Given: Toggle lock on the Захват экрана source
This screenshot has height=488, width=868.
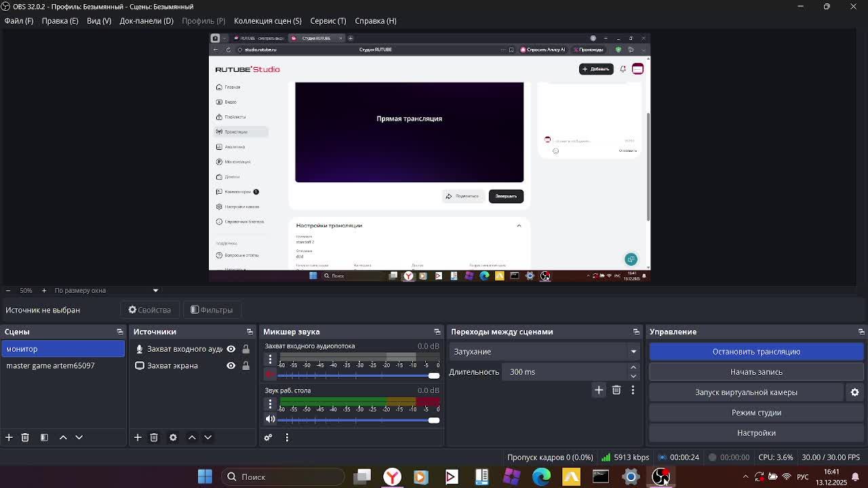Looking at the screenshot, I should pos(245,365).
